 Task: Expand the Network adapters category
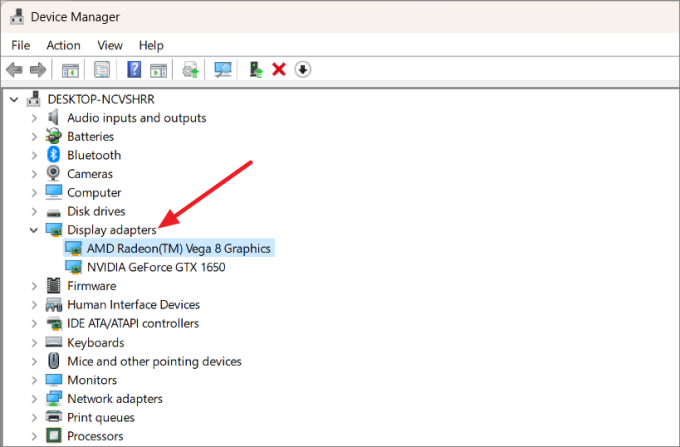[34, 399]
